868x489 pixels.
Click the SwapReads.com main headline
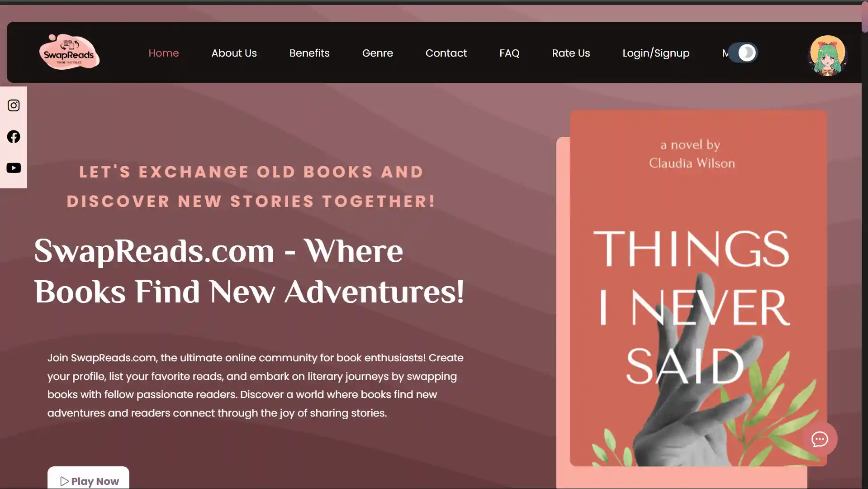pos(249,271)
